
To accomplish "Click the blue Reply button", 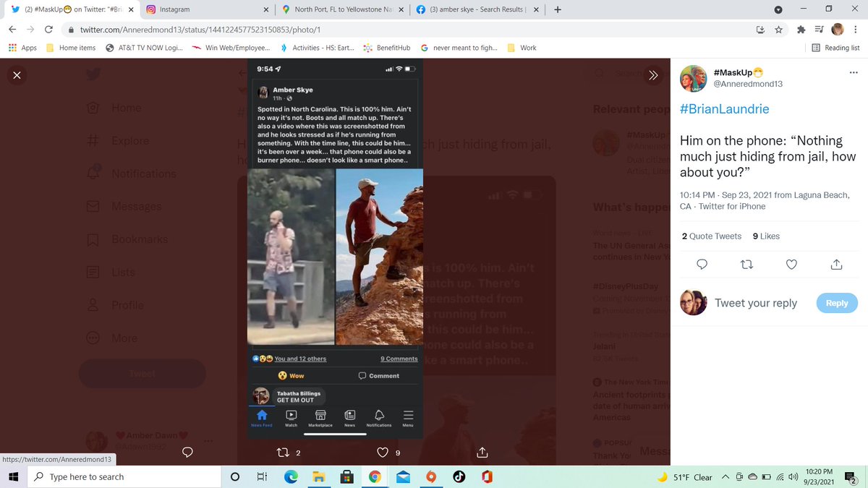I will 837,303.
